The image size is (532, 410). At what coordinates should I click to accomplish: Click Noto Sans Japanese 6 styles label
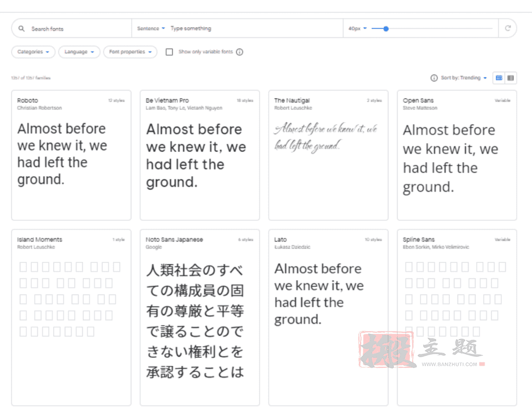click(x=246, y=240)
